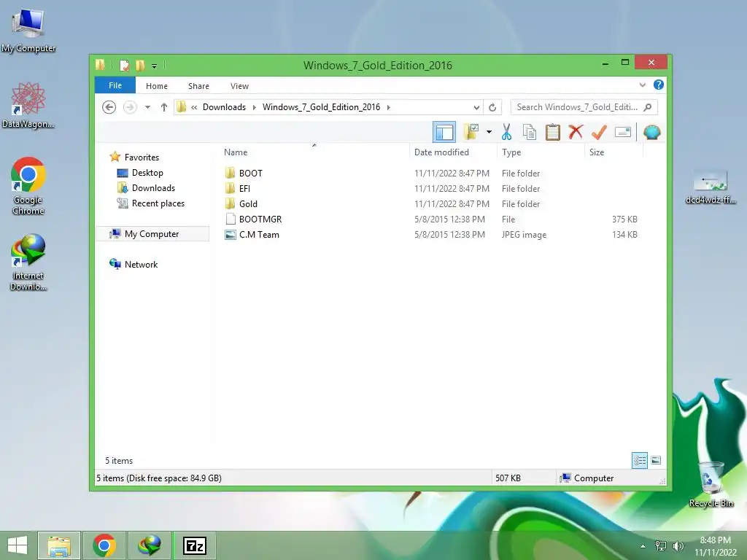The width and height of the screenshot is (747, 560).
Task: Click the Cut scissors icon
Action: tap(506, 132)
